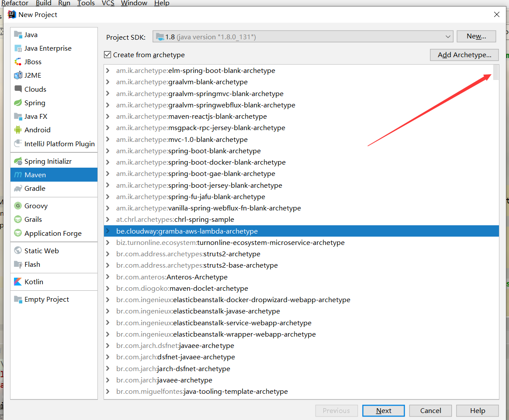Viewport: 509px width, 420px height.
Task: Expand maven-reactjs-blank-archetype node
Action: [107, 116]
